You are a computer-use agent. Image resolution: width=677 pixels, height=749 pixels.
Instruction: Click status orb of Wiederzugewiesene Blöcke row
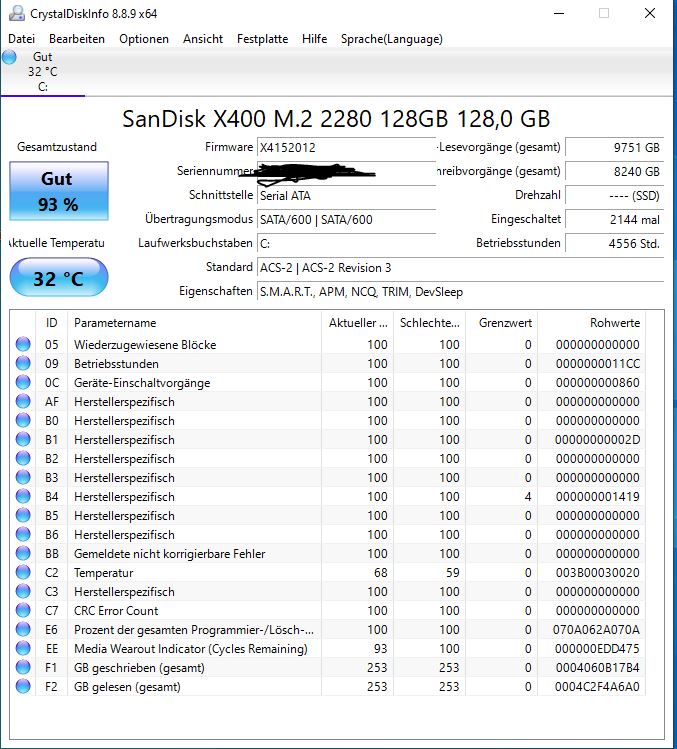[x=23, y=344]
